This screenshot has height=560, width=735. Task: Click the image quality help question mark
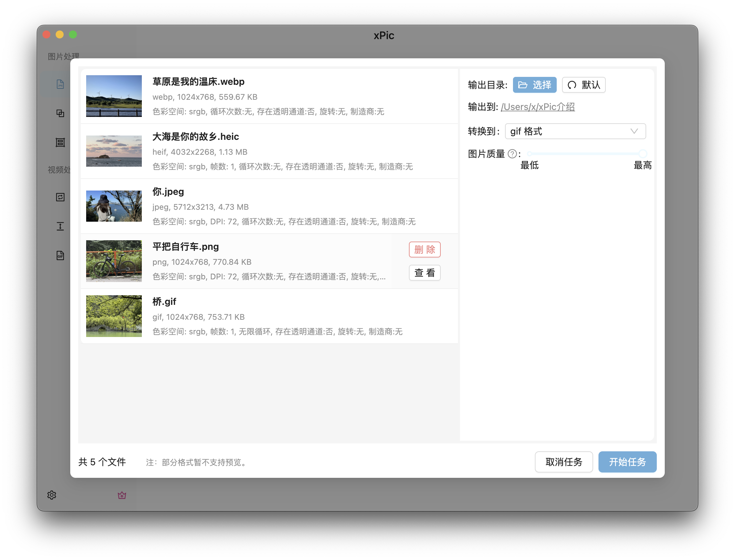point(512,154)
